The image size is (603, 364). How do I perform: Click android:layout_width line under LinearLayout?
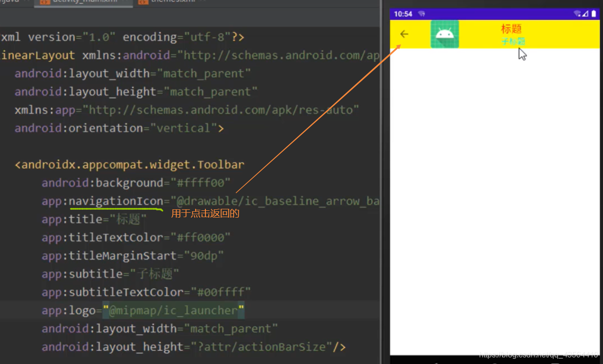[133, 74]
